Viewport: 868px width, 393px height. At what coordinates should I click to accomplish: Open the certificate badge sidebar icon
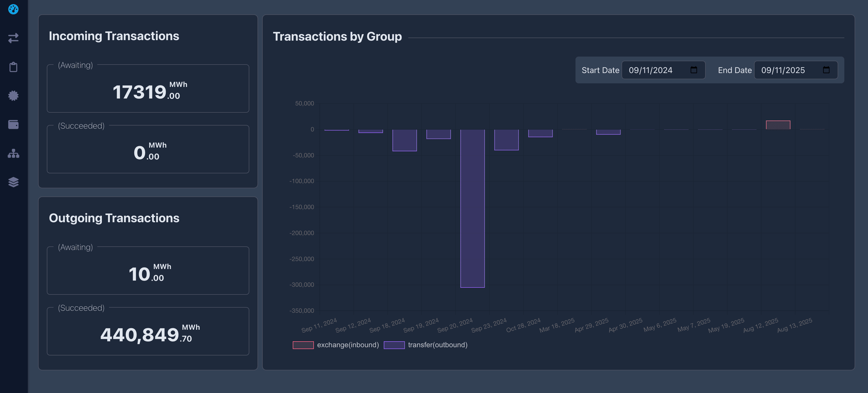[13, 96]
